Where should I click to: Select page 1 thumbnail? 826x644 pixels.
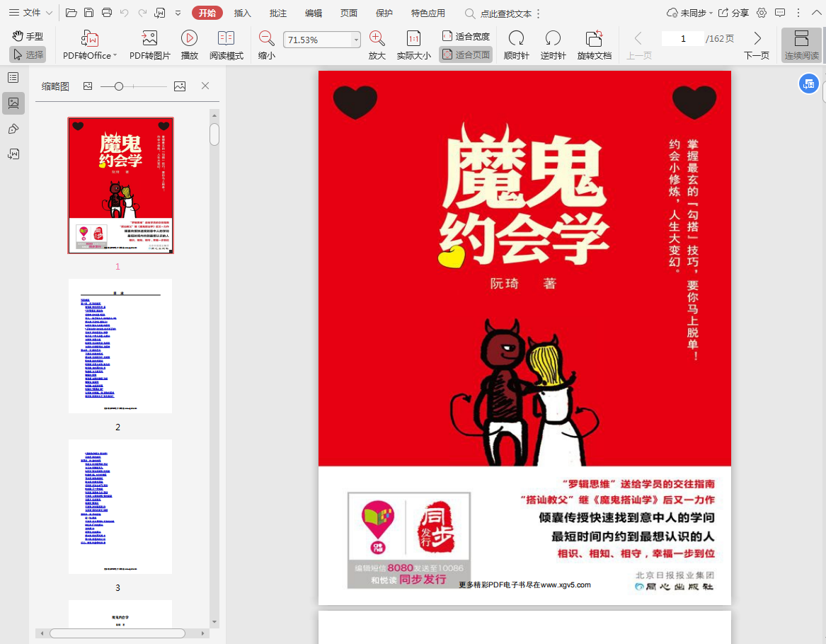[x=120, y=185]
